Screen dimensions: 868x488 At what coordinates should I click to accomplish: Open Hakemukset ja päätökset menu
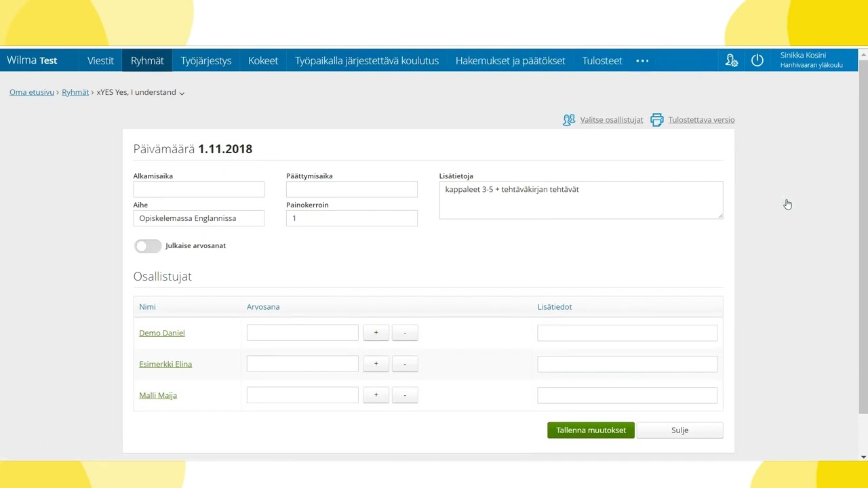[510, 60]
